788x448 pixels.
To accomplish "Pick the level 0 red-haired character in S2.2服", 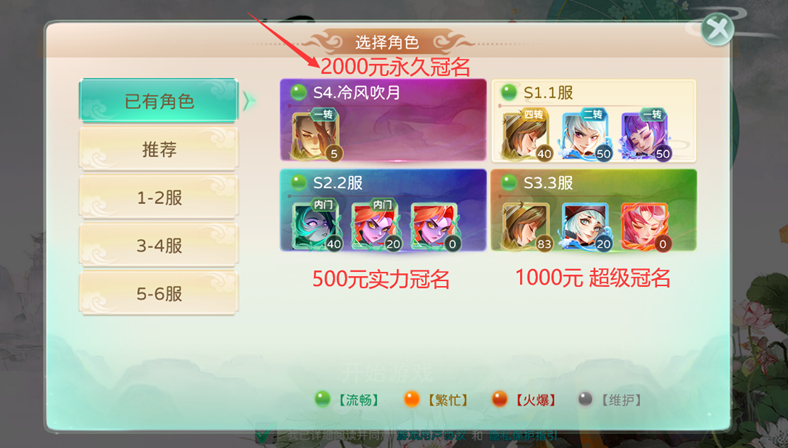I will (x=435, y=225).
